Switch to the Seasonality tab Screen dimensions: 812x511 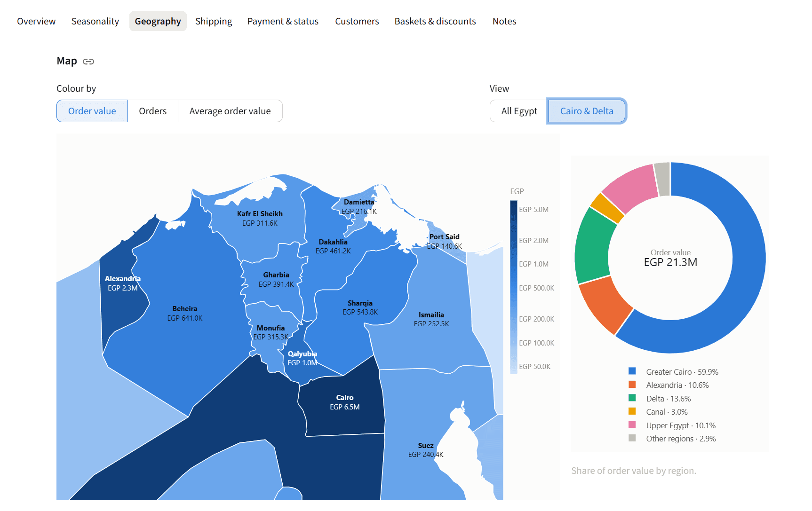coord(95,21)
